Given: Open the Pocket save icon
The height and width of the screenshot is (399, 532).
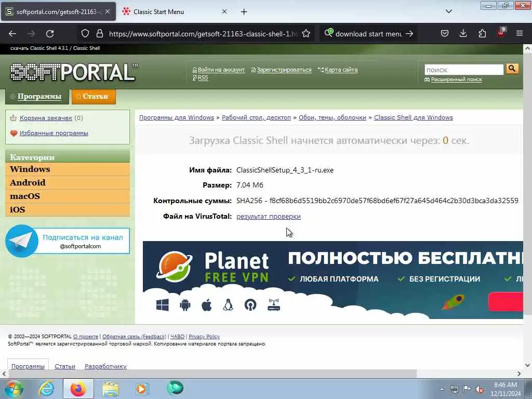Looking at the screenshot, I should 445,34.
